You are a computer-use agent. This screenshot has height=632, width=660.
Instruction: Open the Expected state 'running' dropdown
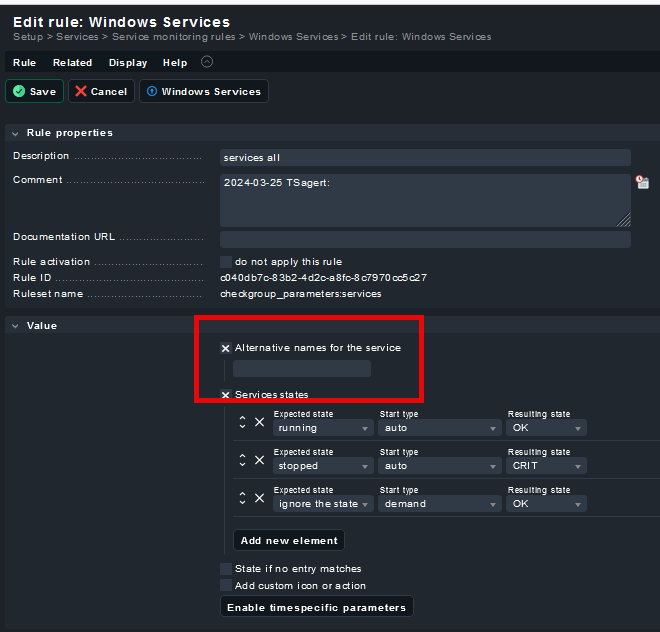(x=323, y=428)
